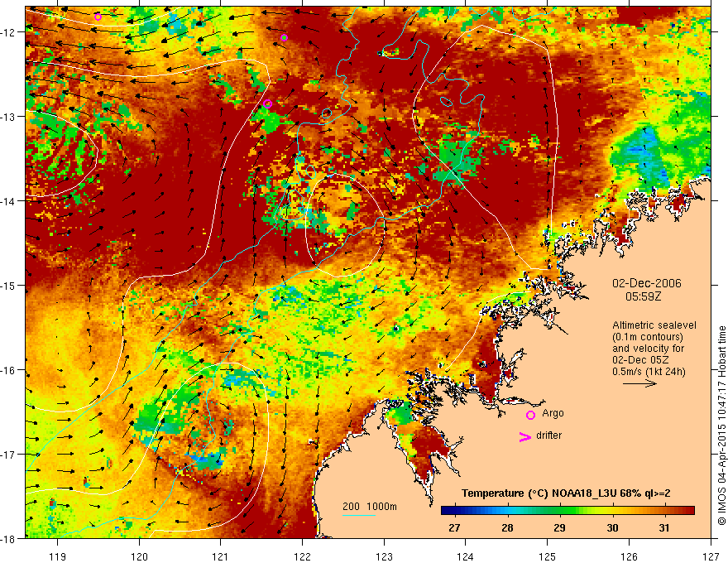
Task: Click longitude axis label 119
Action: (58, 556)
